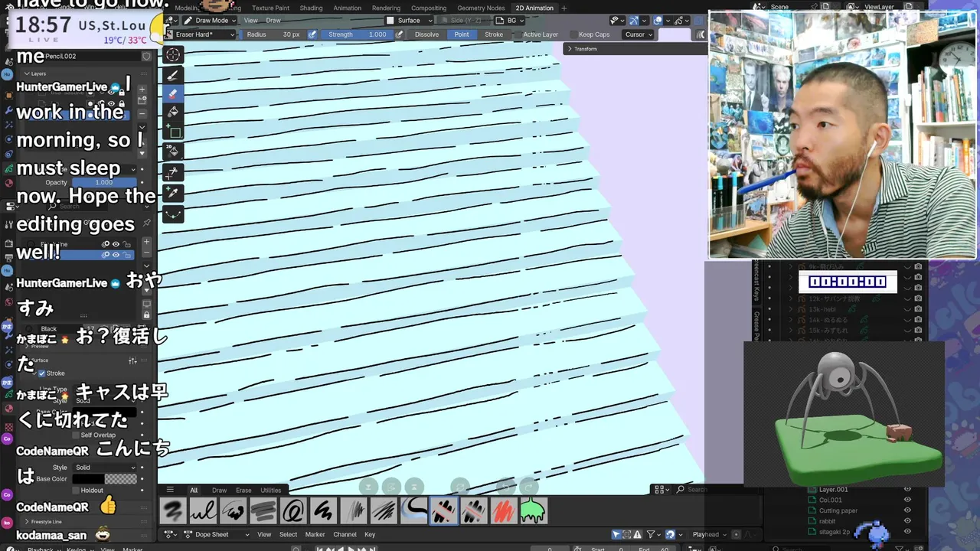Hide the Cutting paper collection
This screenshot has width=980, height=551.
[x=907, y=510]
